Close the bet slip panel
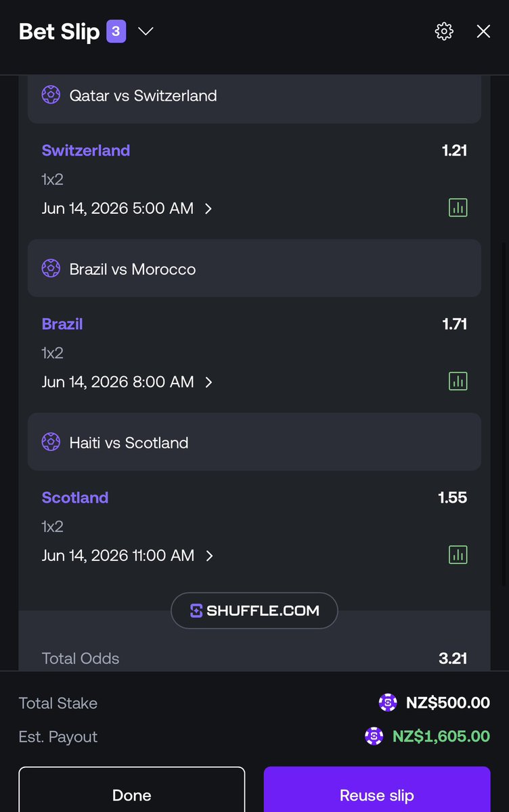The image size is (509, 812). click(483, 31)
